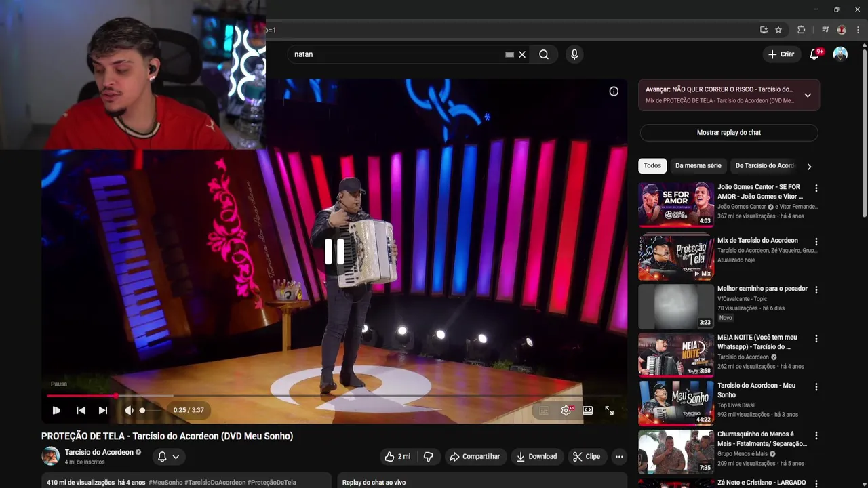Screen dimensions: 868x488
Task: Install app icon in address bar
Action: point(764,30)
